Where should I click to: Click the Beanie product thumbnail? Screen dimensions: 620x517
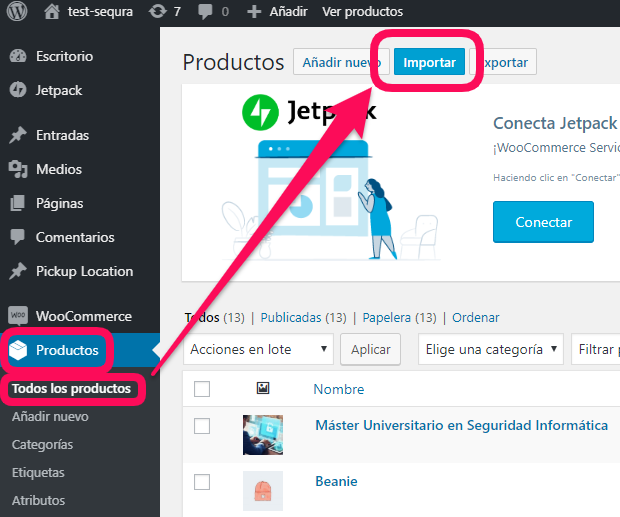(x=263, y=491)
